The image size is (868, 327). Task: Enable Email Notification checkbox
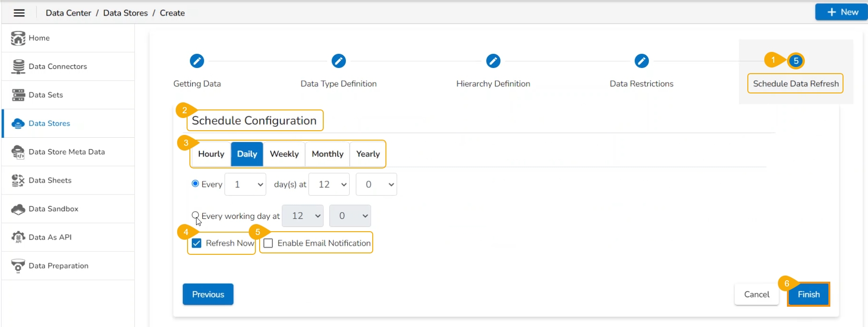[268, 243]
